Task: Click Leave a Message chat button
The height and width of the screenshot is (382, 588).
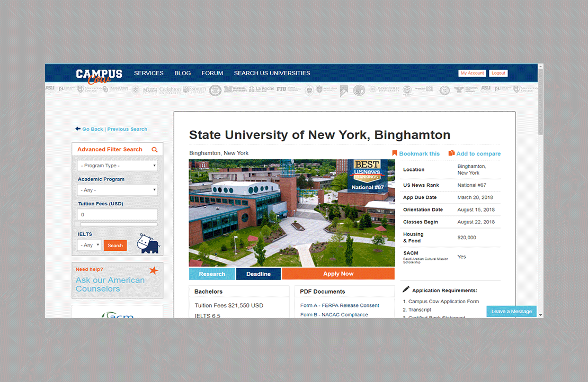Action: pos(512,311)
